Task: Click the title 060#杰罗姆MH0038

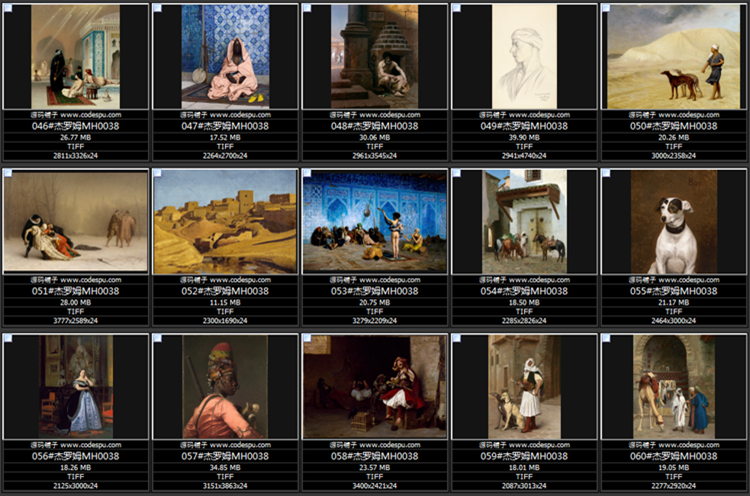Action: point(673,456)
